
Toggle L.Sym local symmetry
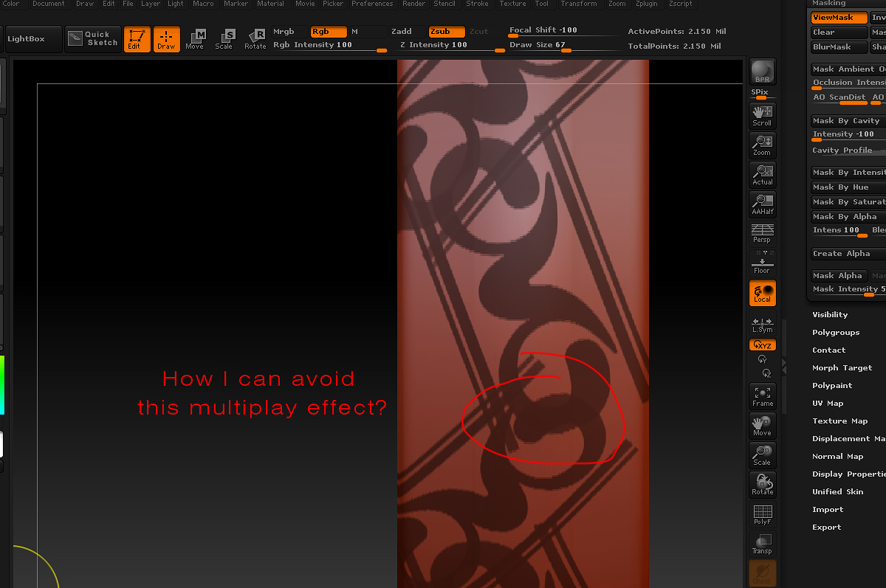pos(763,325)
